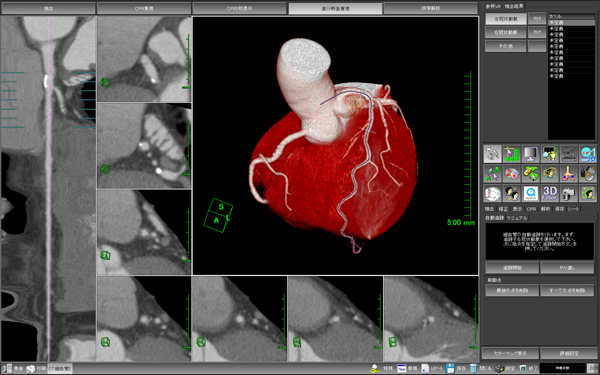Viewport: 600px width, 375px height.
Task: Click the 3D Filter tool icon
Action: pos(550,193)
